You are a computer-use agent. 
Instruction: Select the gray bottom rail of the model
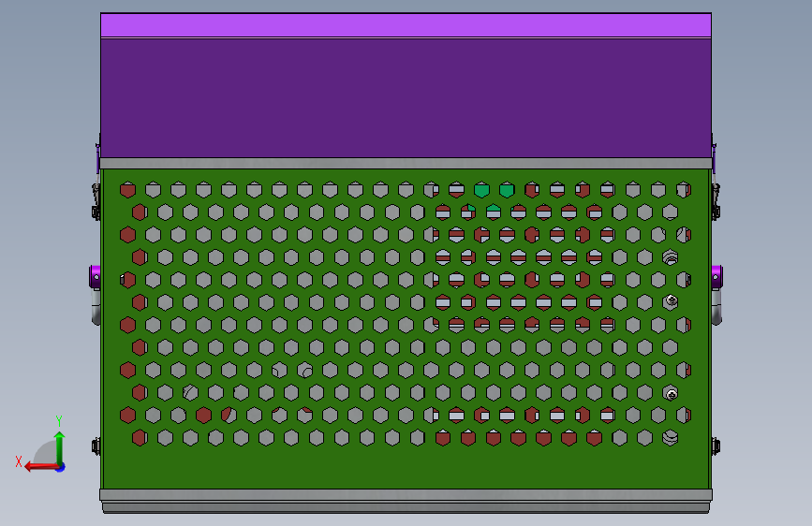[x=406, y=501]
